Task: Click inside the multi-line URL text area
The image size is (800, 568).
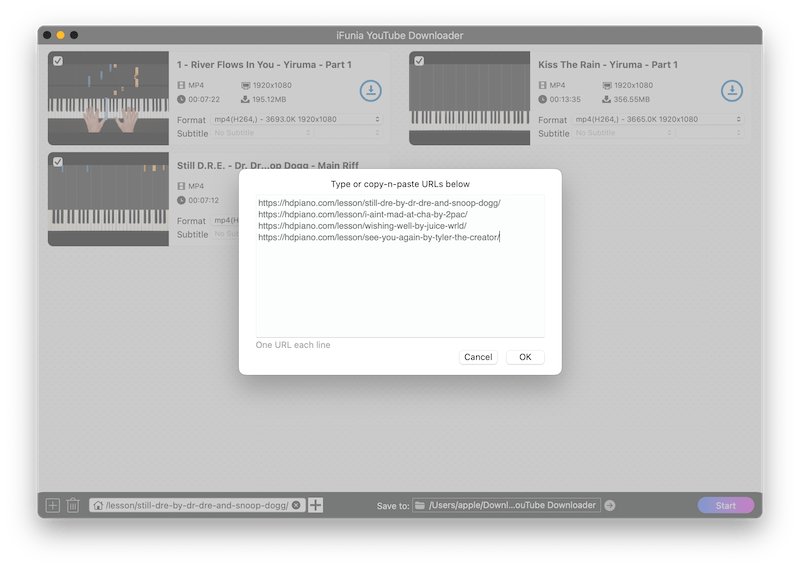Action: (x=400, y=290)
